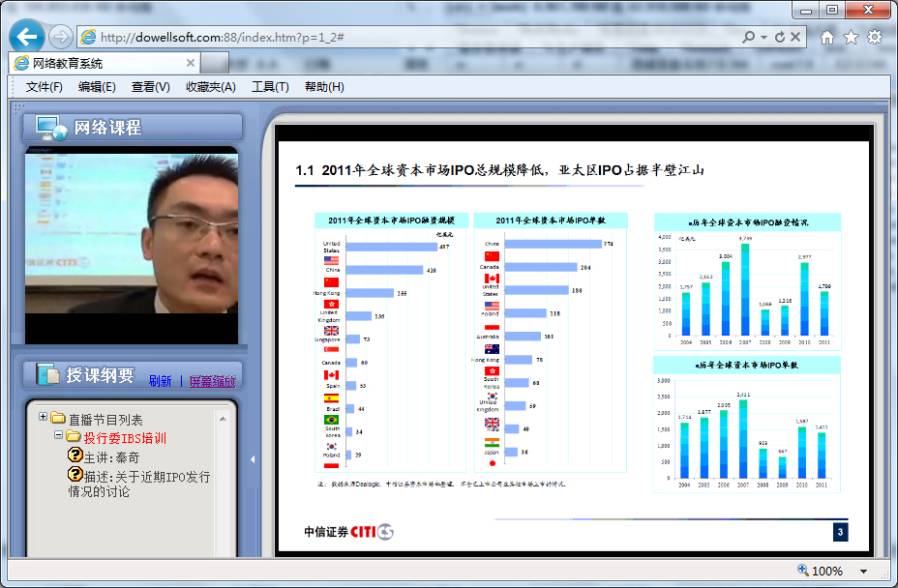Open the Tools gear icon
The width and height of the screenshot is (898, 588).
click(x=875, y=38)
